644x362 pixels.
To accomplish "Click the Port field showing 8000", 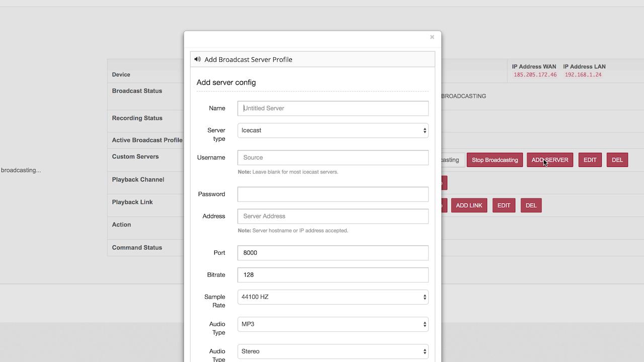I will point(333,252).
